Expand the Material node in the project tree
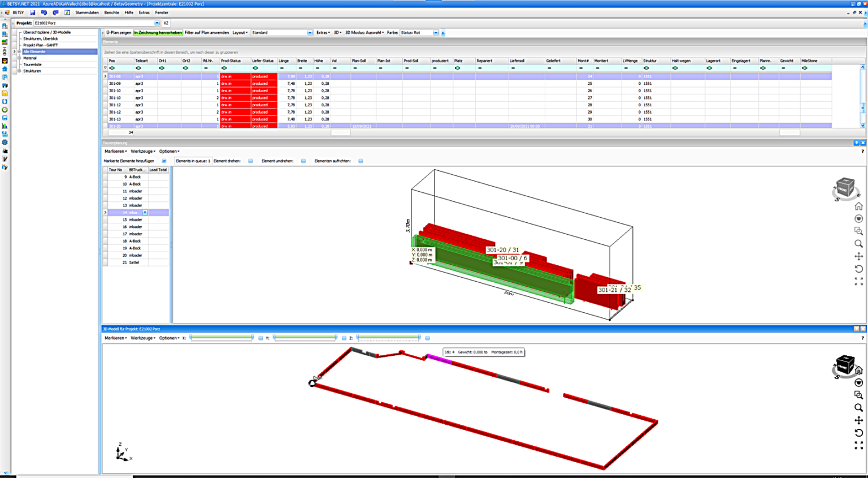The image size is (868, 478). [18, 58]
